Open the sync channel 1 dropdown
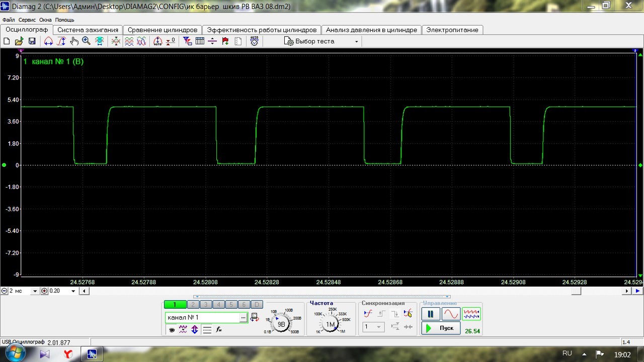 pos(373,327)
